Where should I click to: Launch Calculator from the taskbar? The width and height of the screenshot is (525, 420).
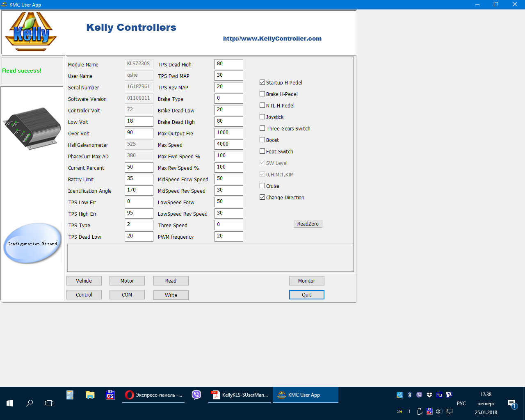coord(70,395)
